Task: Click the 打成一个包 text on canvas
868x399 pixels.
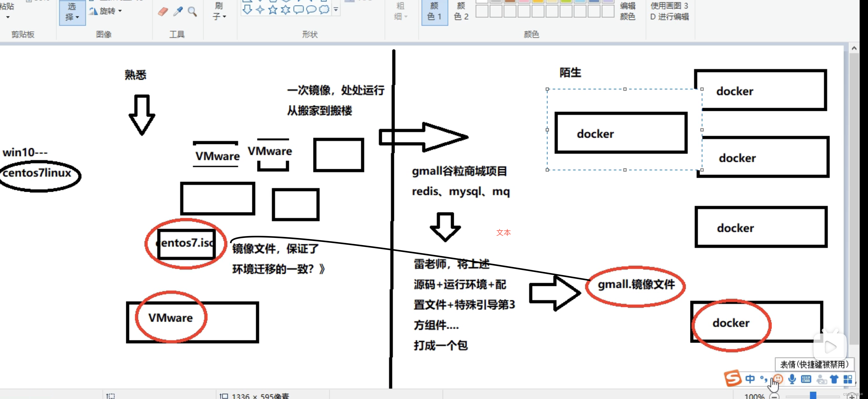Action: pyautogui.click(x=441, y=345)
